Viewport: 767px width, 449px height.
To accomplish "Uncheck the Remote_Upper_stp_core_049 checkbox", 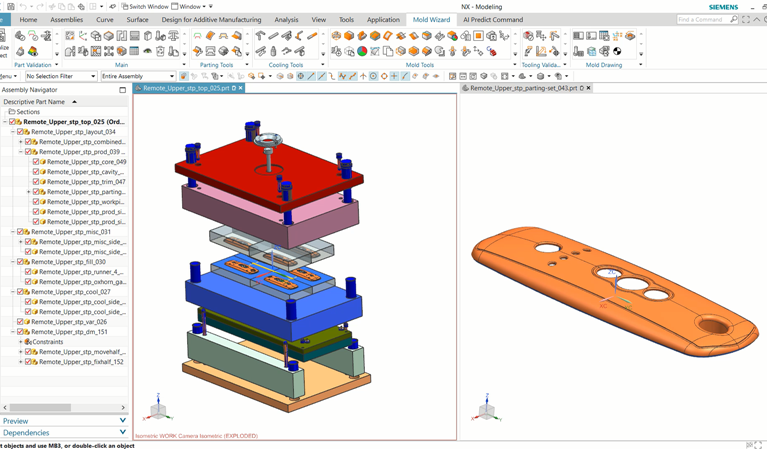I will click(36, 161).
